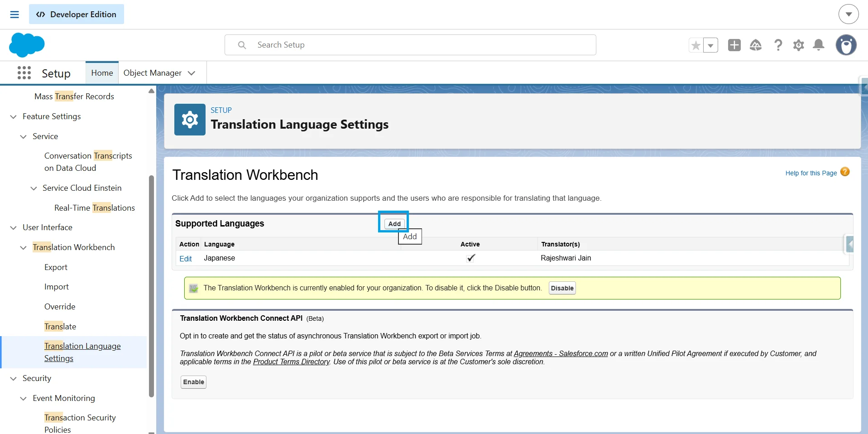Click the search magnifier icon
The width and height of the screenshot is (868, 434).
point(242,45)
